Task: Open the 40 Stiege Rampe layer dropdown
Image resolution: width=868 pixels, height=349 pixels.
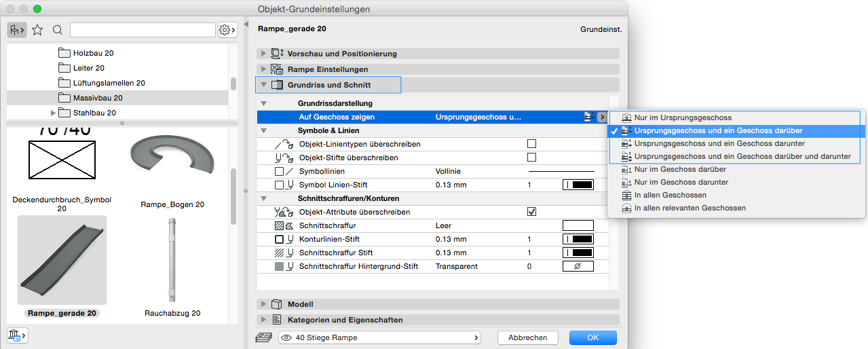Action: pyautogui.click(x=379, y=337)
